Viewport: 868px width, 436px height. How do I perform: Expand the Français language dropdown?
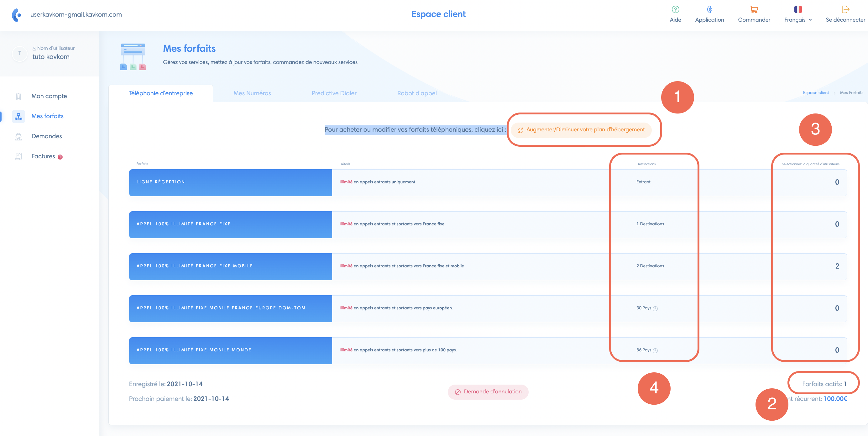pos(798,20)
